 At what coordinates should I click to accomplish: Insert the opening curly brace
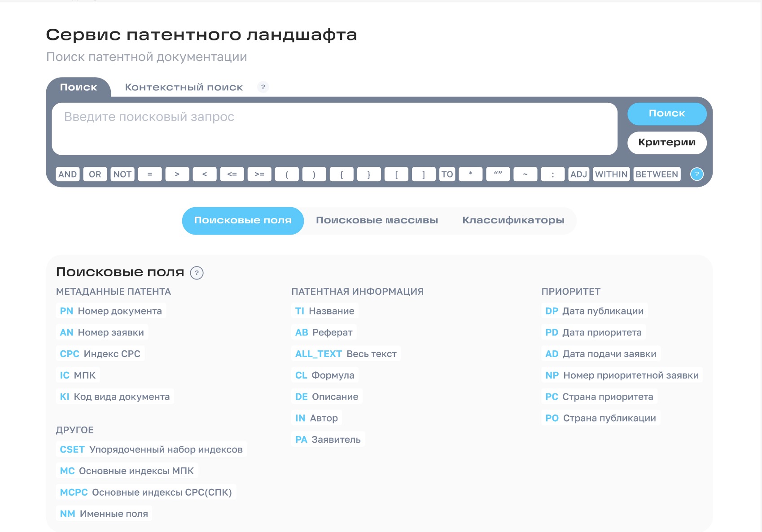(x=342, y=174)
